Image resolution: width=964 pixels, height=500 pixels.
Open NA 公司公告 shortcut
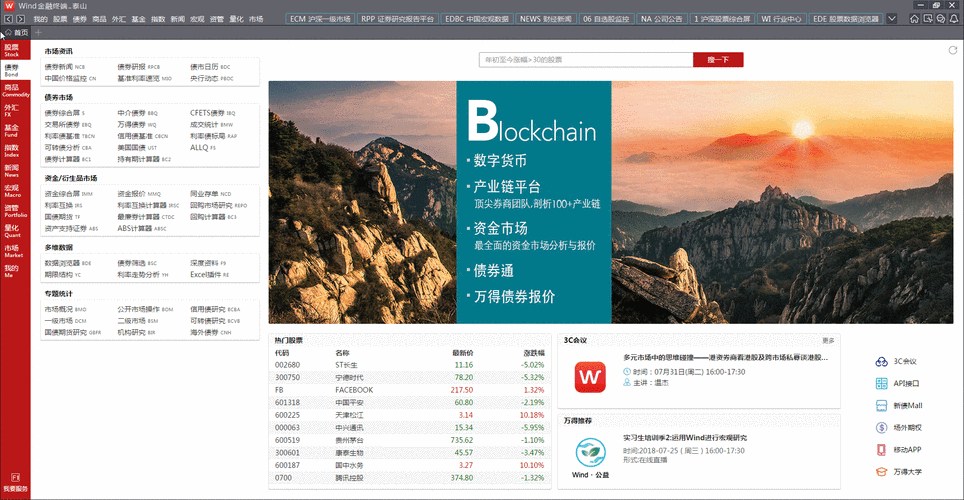point(662,19)
